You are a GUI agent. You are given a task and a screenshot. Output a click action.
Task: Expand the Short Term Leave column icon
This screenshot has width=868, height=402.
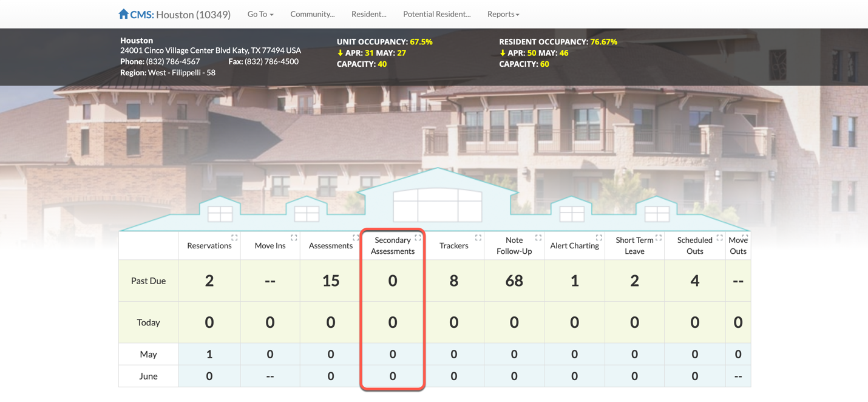click(x=659, y=237)
